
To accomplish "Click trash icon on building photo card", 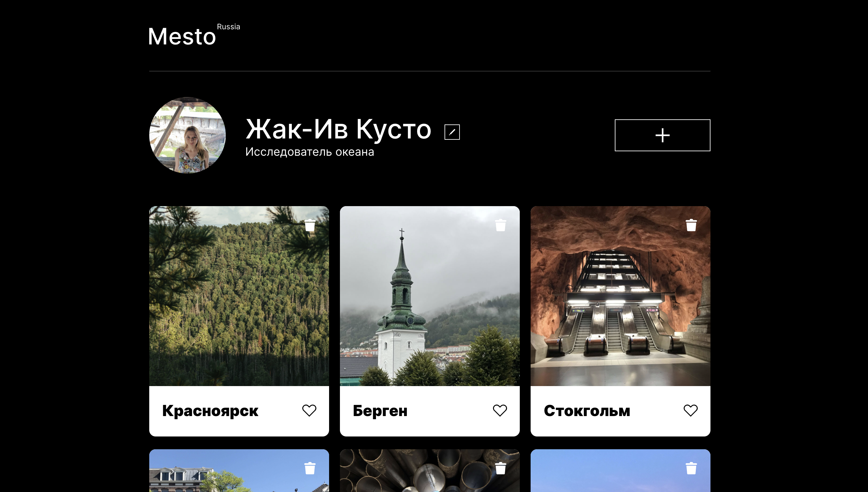I will [310, 468].
